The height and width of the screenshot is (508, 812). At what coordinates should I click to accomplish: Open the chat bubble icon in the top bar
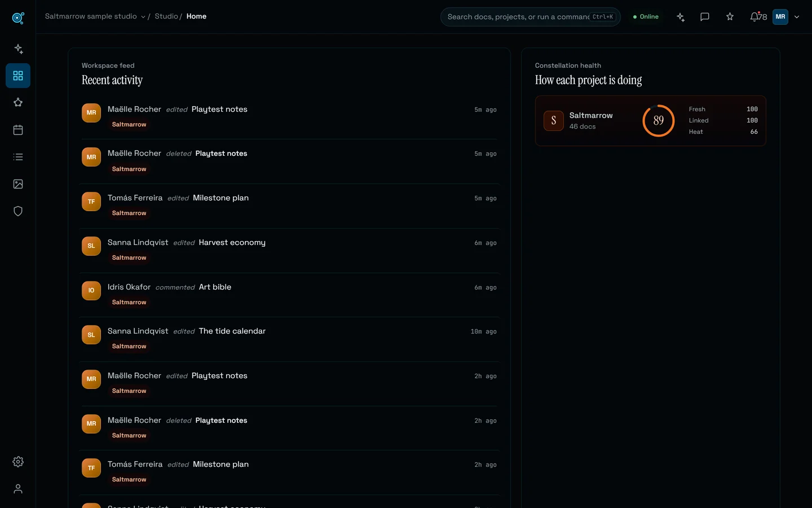click(x=705, y=17)
